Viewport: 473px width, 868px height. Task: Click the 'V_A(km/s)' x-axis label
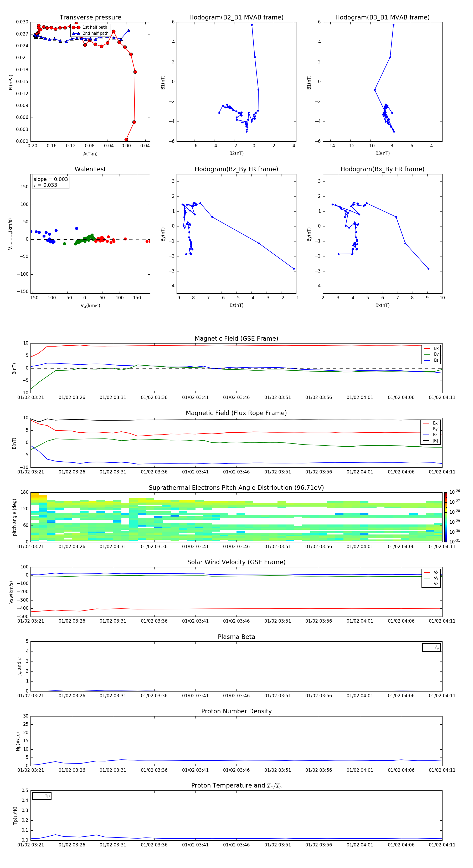coord(90,306)
